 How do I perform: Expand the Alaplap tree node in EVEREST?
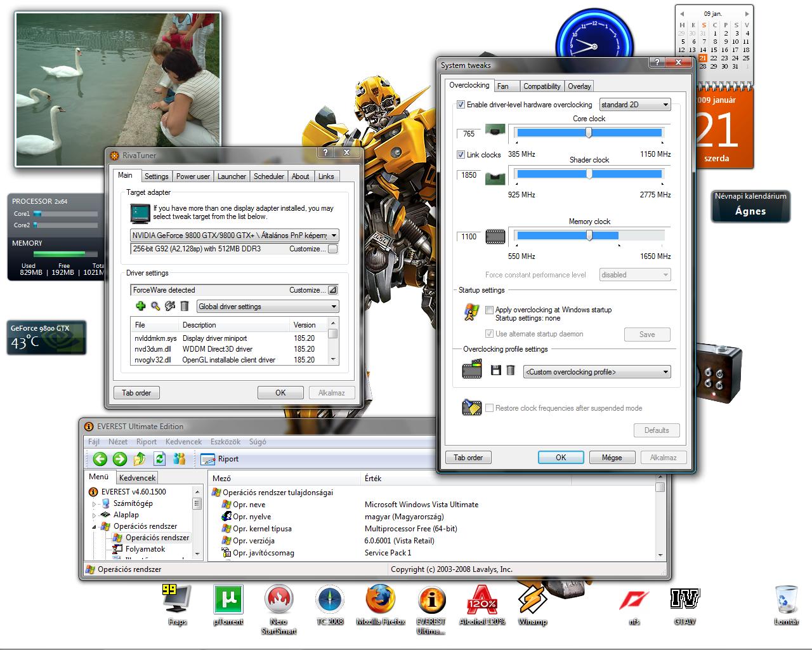[x=95, y=515]
